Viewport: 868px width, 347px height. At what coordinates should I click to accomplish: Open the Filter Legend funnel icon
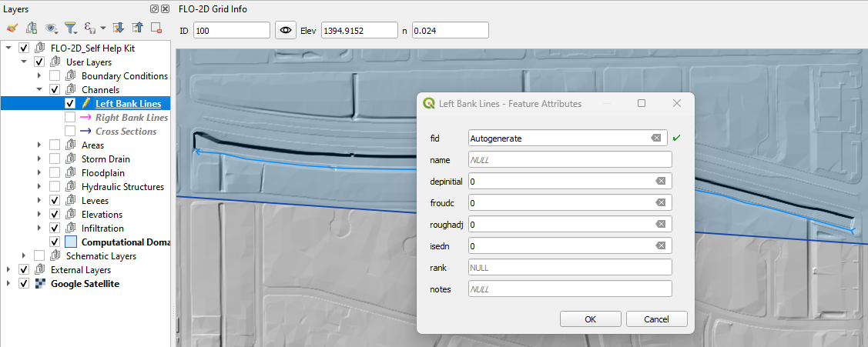tap(70, 28)
